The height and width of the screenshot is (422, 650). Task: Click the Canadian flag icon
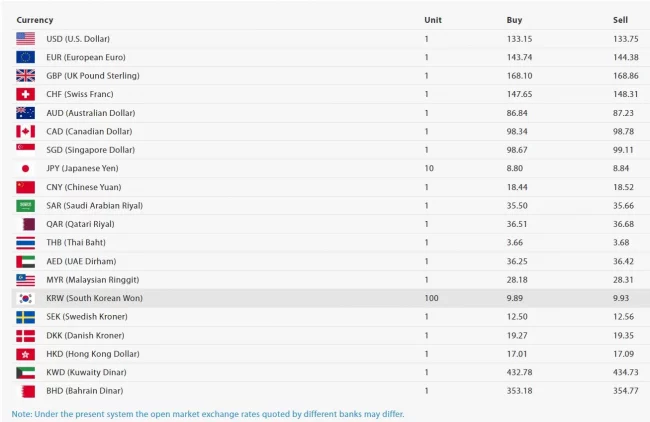tap(25, 131)
